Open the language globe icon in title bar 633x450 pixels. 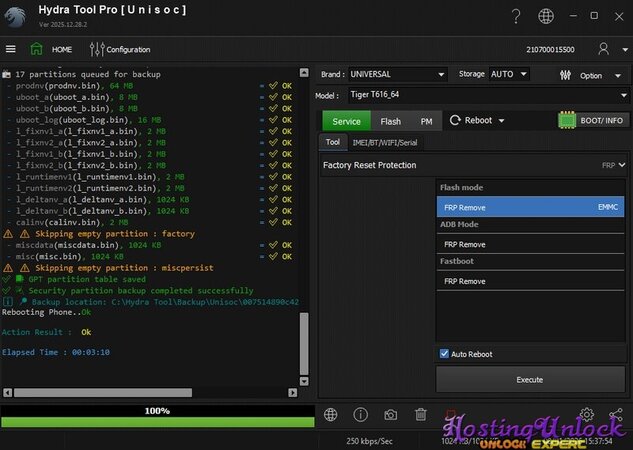(545, 16)
